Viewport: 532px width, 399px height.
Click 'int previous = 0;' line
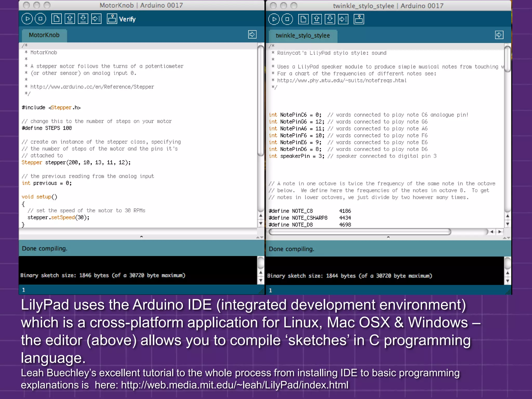47,183
